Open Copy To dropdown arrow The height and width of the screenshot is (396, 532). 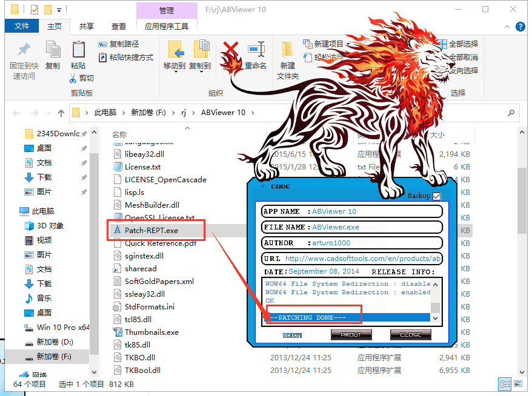coord(201,72)
